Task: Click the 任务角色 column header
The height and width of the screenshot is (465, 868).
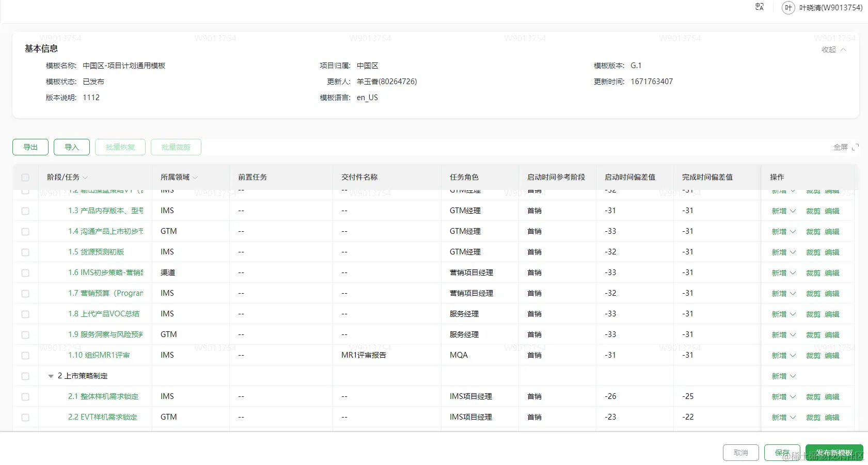Action: click(464, 177)
